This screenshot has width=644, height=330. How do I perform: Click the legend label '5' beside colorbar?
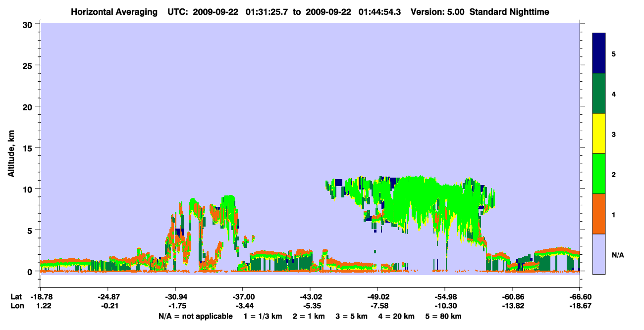613,54
